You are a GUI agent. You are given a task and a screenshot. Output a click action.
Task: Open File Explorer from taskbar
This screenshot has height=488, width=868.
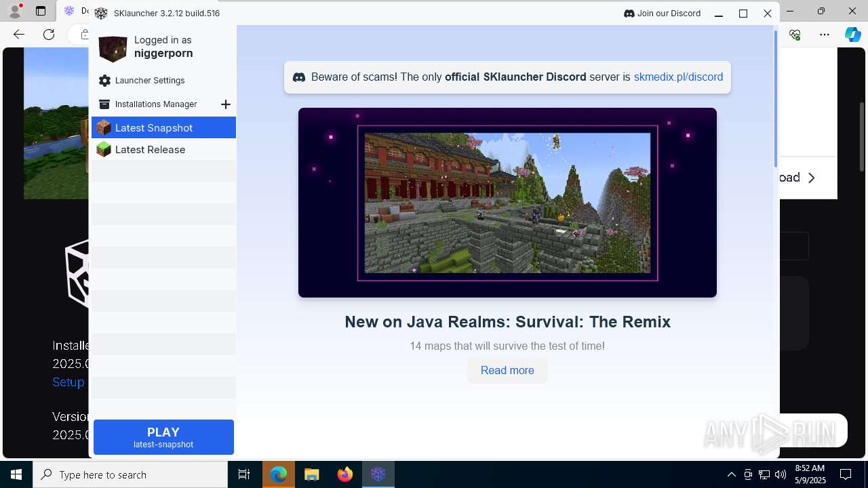tap(311, 475)
